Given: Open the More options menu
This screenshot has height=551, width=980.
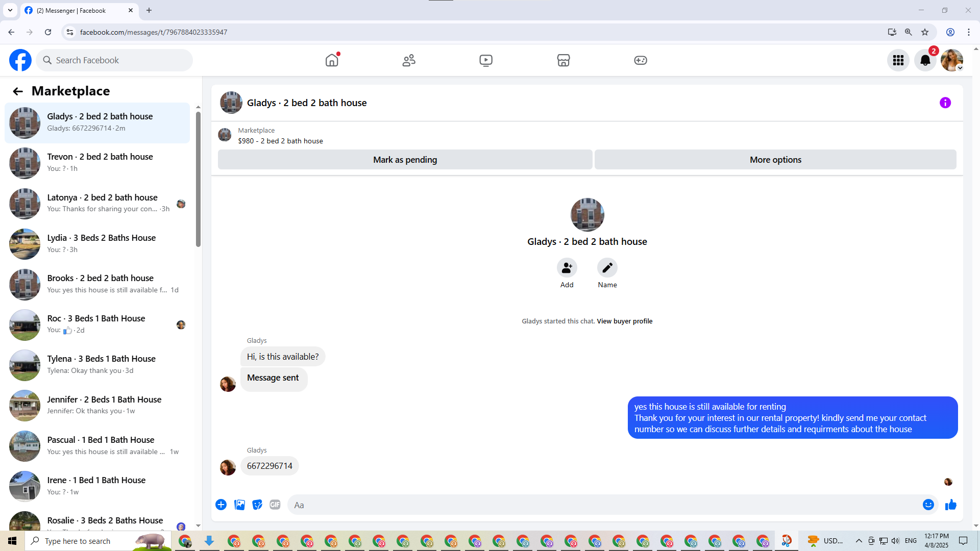Looking at the screenshot, I should (775, 160).
